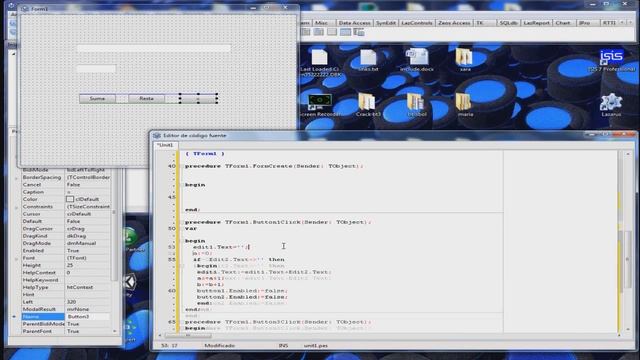Image resolution: width=640 pixels, height=360 pixels.
Task: Open the include.docx desktop document
Action: tap(417, 60)
